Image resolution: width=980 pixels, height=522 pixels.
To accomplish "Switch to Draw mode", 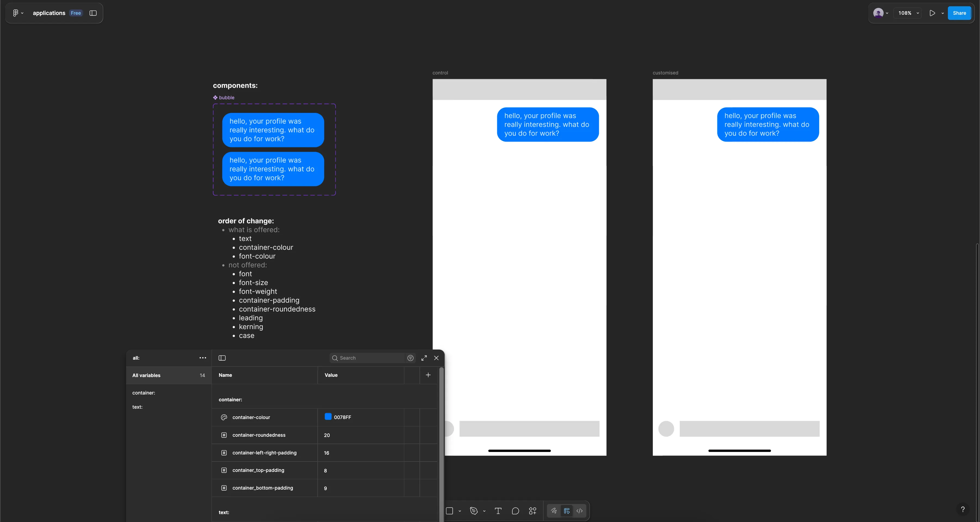I will (554, 511).
